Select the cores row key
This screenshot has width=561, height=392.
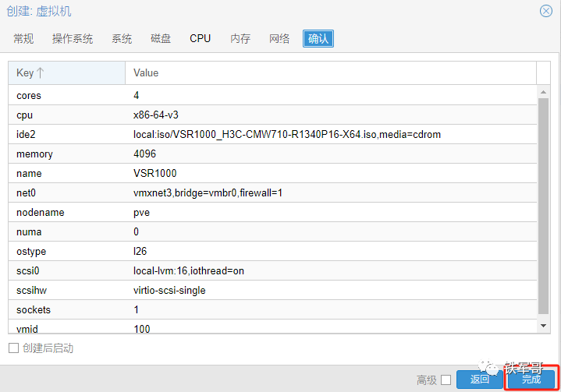(x=29, y=96)
